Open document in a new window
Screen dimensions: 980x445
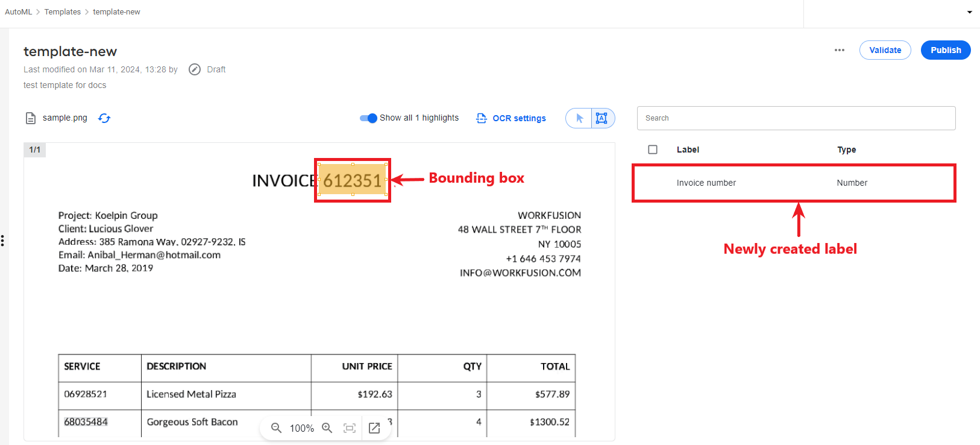tap(374, 428)
